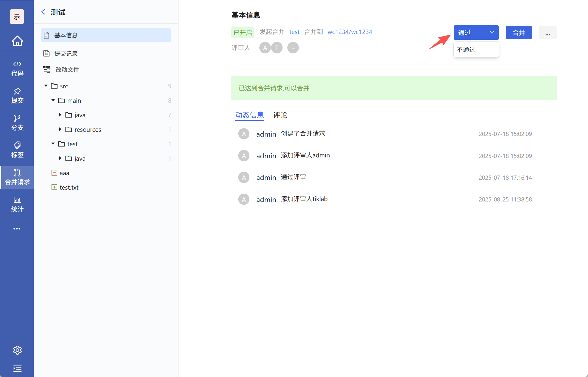Open the home icon in sidebar
The width and height of the screenshot is (588, 377).
pyautogui.click(x=17, y=41)
